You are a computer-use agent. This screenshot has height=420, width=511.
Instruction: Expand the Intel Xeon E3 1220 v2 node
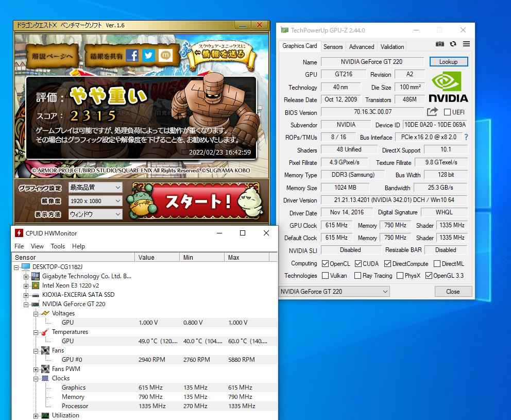[x=26, y=286]
